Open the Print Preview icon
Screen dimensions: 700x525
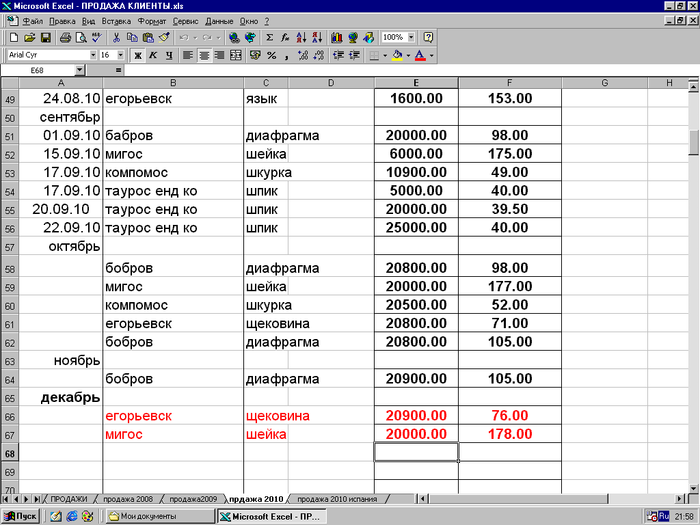(80, 37)
